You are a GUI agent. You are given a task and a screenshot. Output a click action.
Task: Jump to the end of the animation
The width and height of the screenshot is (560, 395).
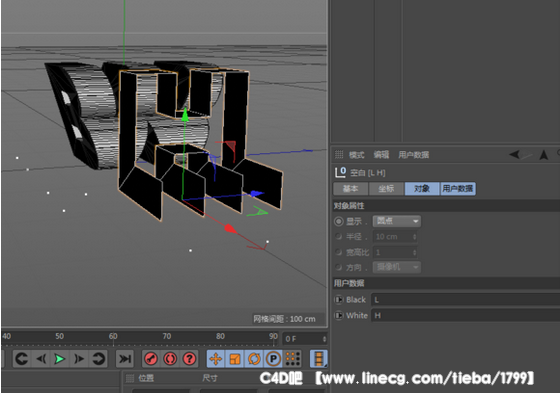(x=125, y=359)
